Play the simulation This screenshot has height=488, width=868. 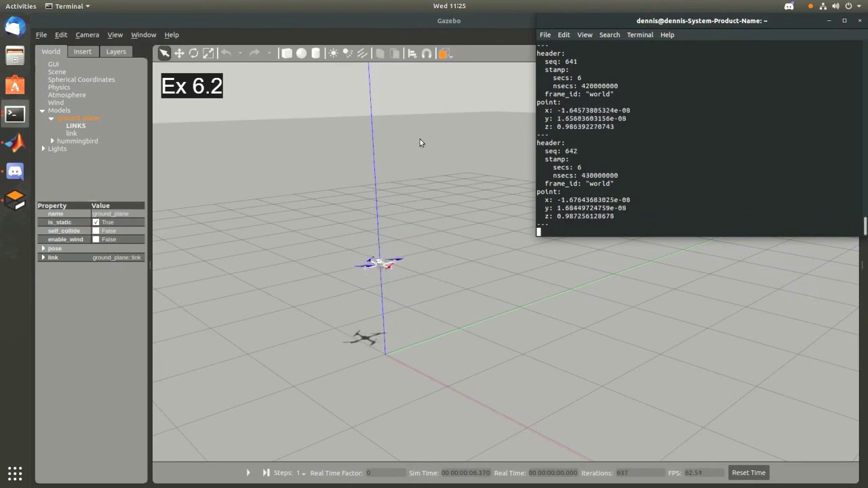click(x=248, y=472)
